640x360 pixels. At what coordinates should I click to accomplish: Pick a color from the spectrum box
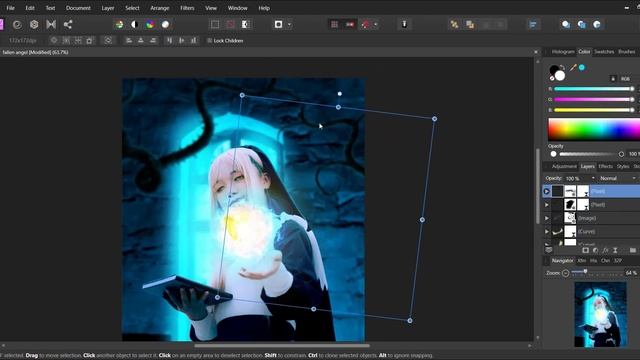(x=594, y=130)
